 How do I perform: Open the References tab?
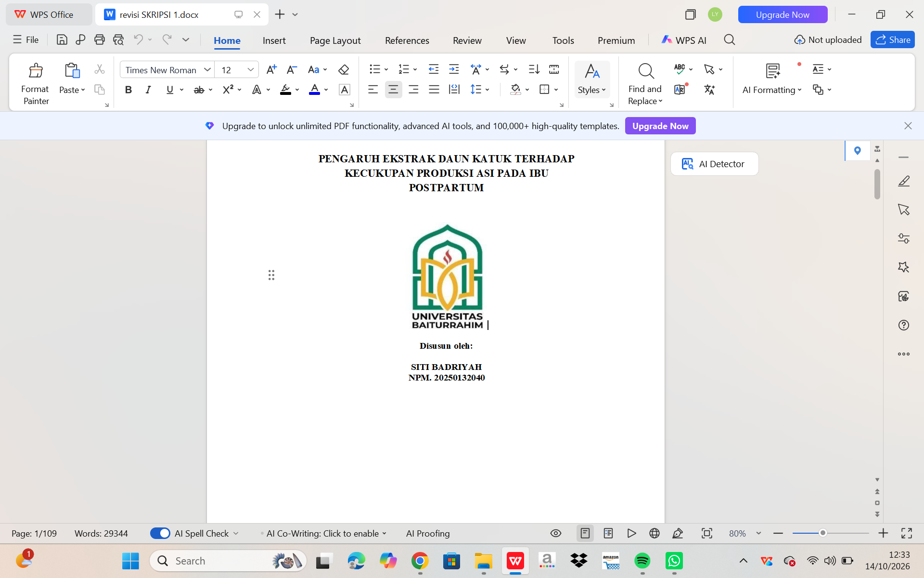pyautogui.click(x=407, y=40)
